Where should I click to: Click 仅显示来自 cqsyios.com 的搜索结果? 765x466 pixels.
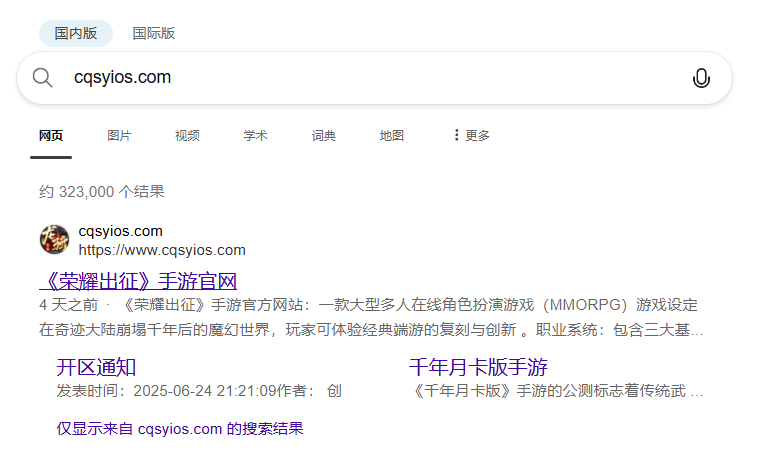(x=180, y=428)
